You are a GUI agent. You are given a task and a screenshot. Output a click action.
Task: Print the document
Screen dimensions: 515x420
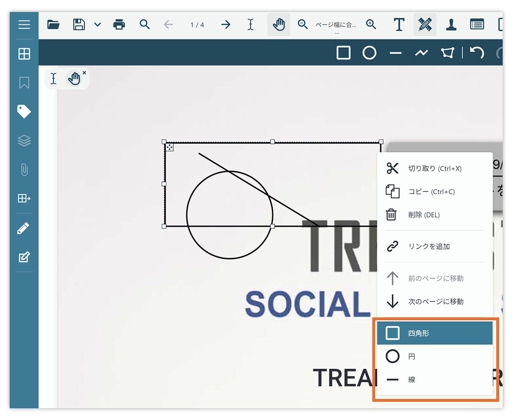pos(119,24)
